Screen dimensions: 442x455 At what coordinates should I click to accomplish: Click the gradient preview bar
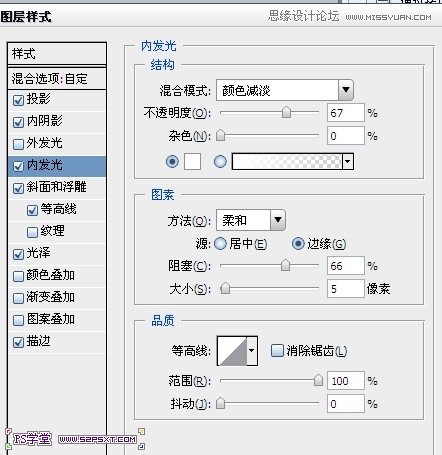pos(287,162)
